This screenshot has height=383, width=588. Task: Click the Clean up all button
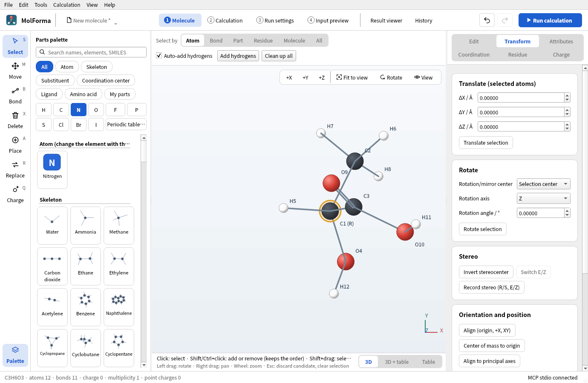tap(279, 56)
